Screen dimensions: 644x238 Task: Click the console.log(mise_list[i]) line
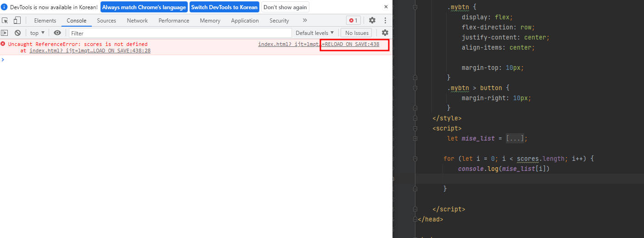(504, 169)
